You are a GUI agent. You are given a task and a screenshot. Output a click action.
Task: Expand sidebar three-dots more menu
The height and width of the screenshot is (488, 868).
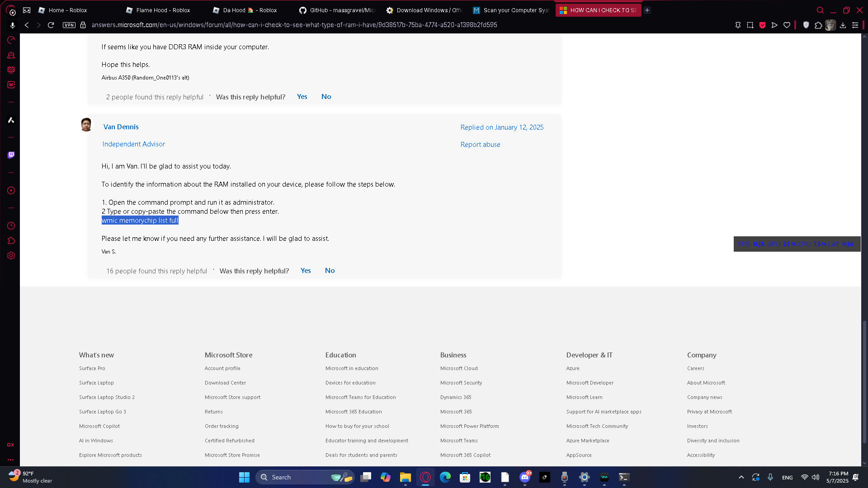pyautogui.click(x=11, y=460)
